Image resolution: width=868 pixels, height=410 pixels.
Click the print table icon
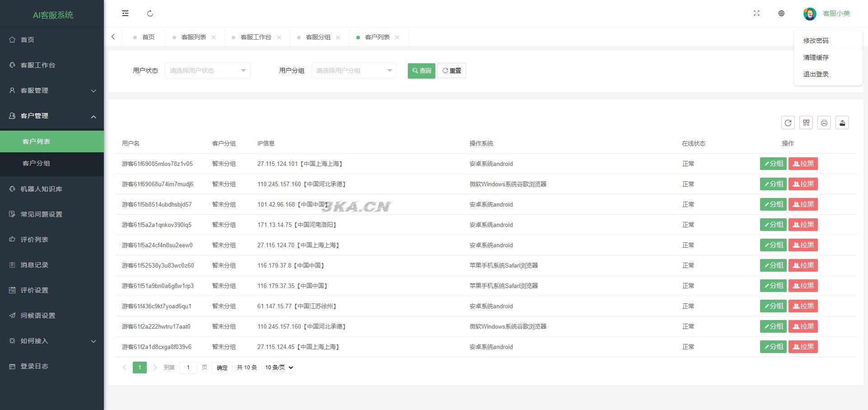tap(824, 123)
